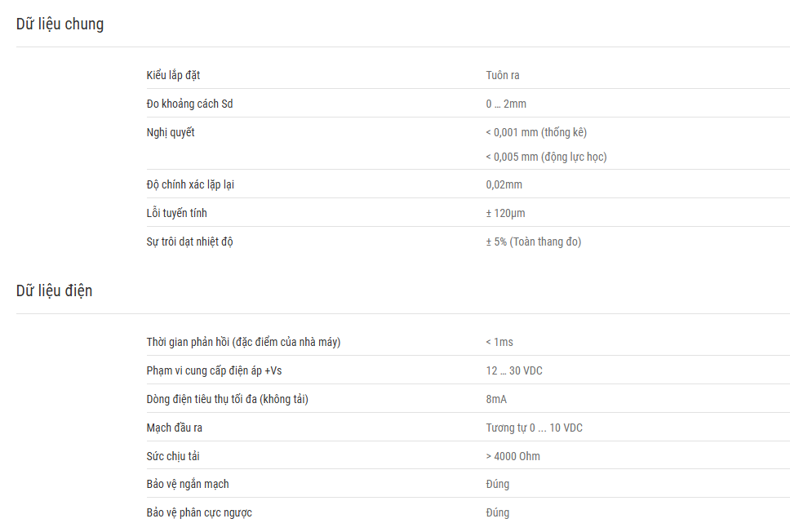
Task: Select the 'Kiểu lắp đặt' row label
Action: pos(173,75)
